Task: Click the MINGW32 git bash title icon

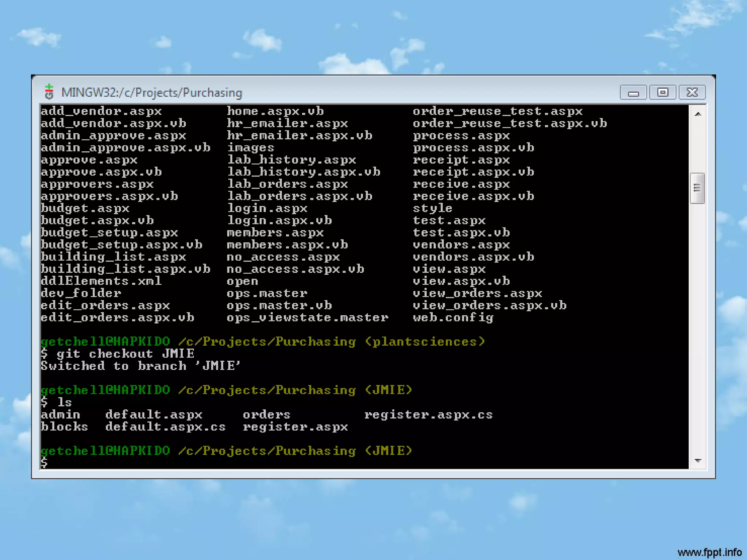Action: [49, 92]
